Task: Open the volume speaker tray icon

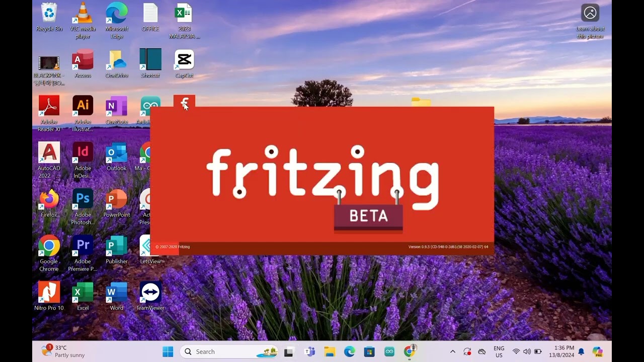Action: [x=527, y=351]
